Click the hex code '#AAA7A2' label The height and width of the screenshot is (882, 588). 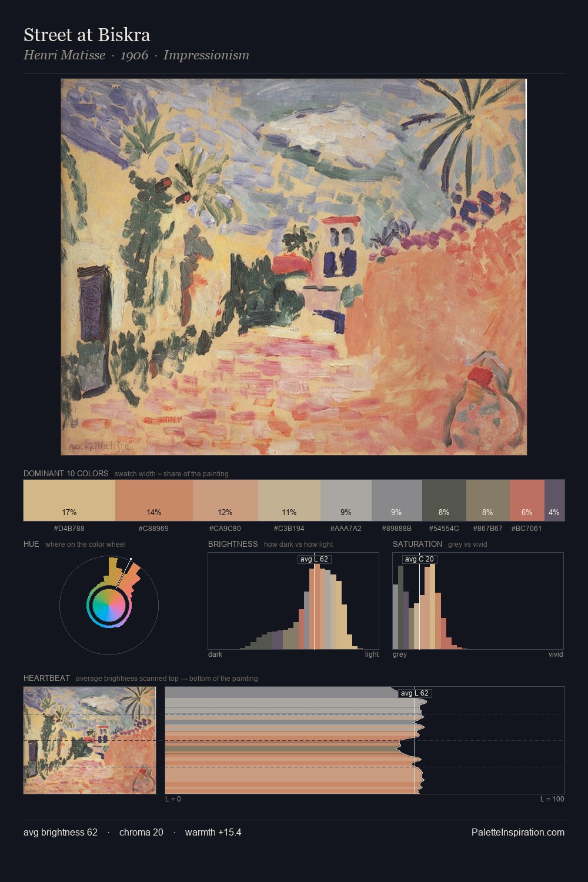click(x=346, y=528)
